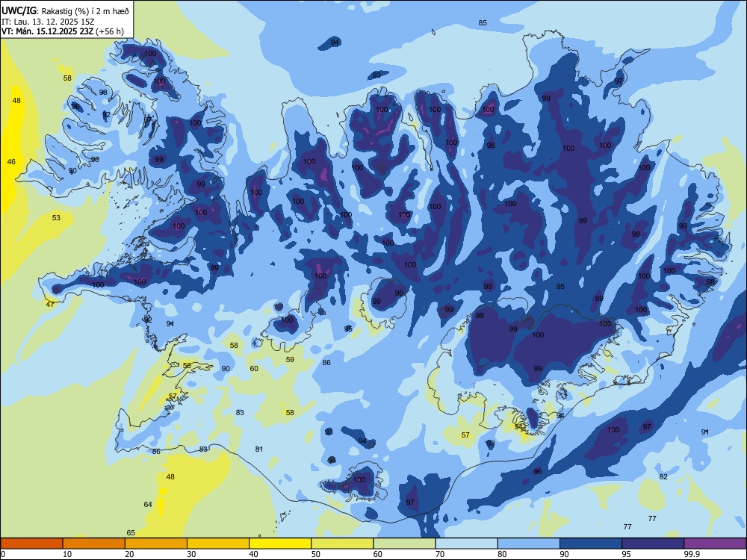The height and width of the screenshot is (560, 747).
Task: Select the 80–90 medium blue legend swatch
Action: click(x=529, y=544)
